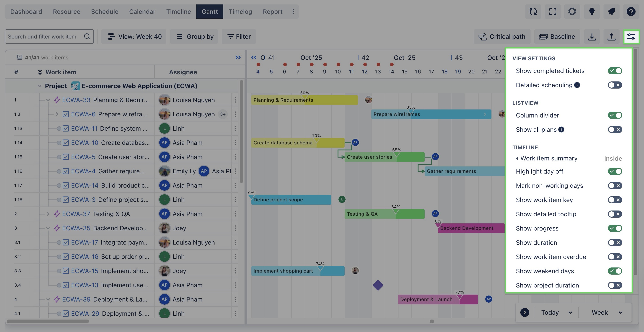Screen dimensions: 644x332
Task: Click the lightbulb tips icon
Action: 592,12
